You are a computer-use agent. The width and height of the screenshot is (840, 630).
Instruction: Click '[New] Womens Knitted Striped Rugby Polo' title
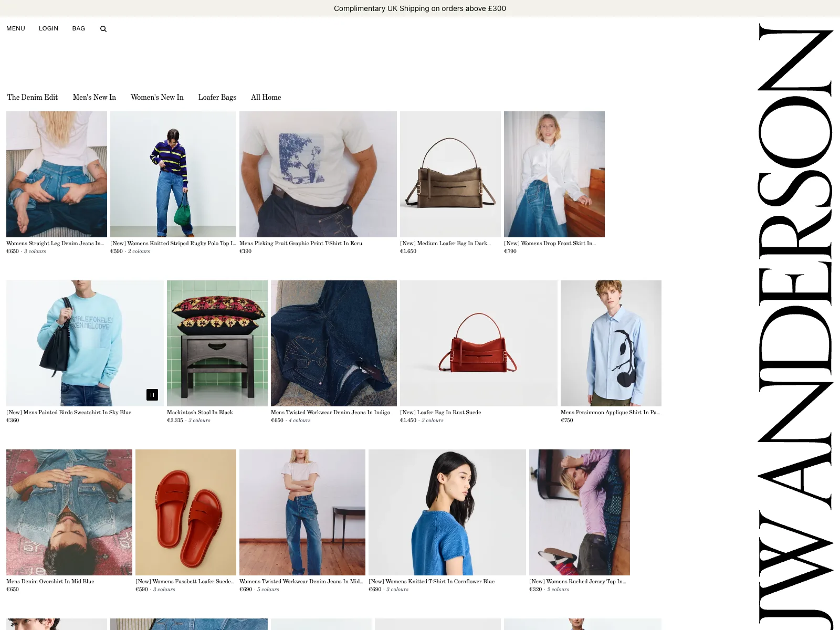[x=173, y=243]
